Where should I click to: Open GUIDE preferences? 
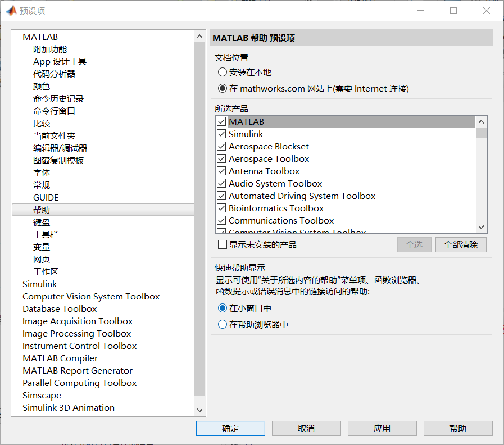click(x=46, y=197)
